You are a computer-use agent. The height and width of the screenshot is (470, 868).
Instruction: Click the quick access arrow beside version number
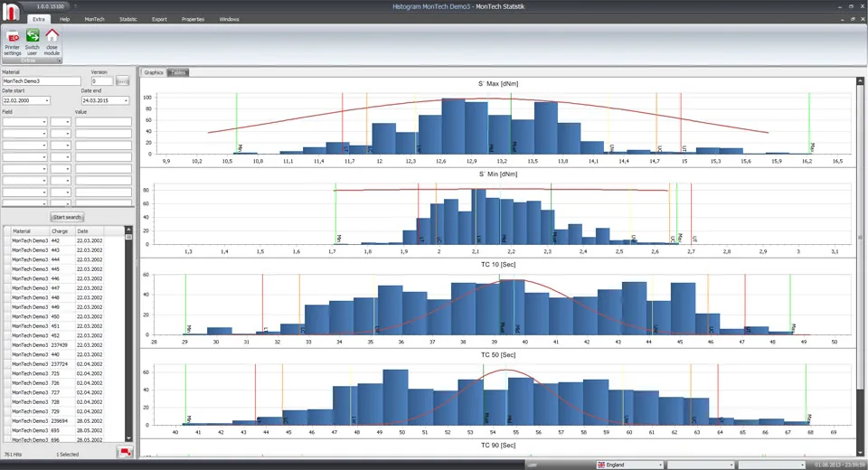75,6
